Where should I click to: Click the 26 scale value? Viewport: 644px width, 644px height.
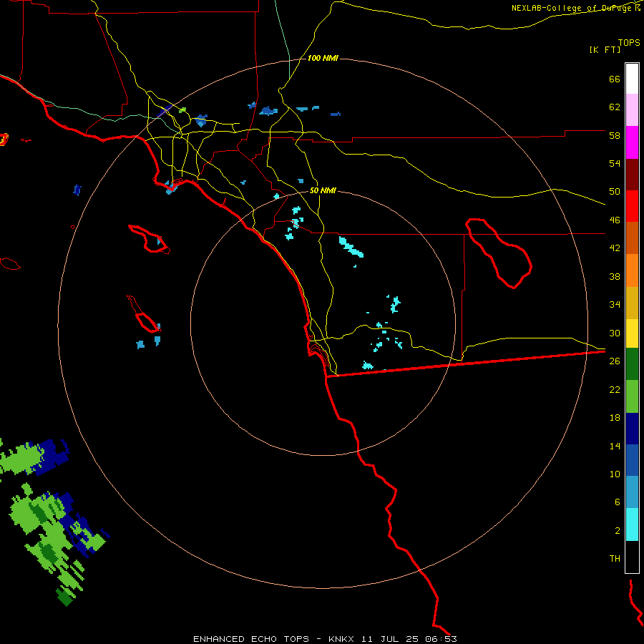coord(615,361)
